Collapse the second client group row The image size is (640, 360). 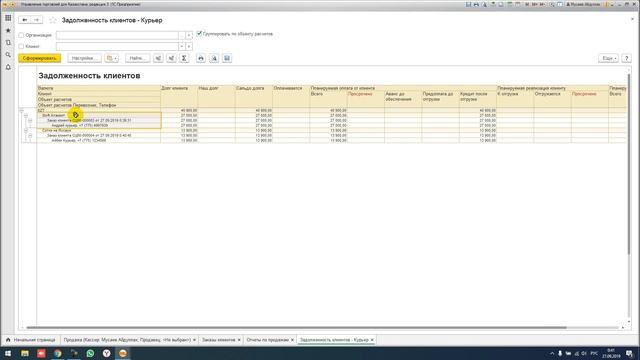click(x=26, y=130)
